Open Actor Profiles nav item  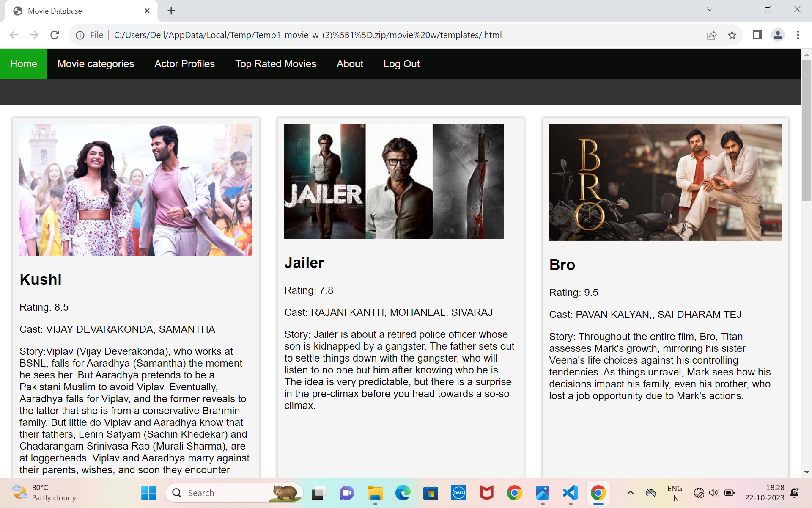click(184, 64)
